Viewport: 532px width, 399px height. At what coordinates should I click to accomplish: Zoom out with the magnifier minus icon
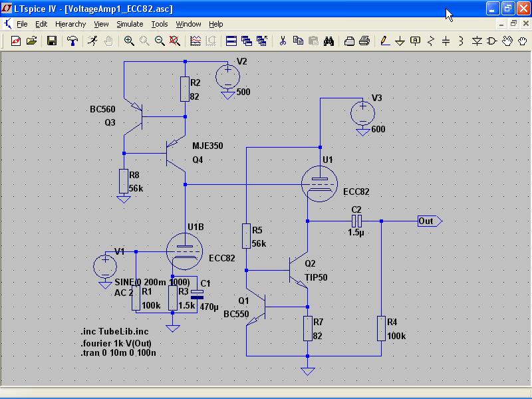click(160, 41)
